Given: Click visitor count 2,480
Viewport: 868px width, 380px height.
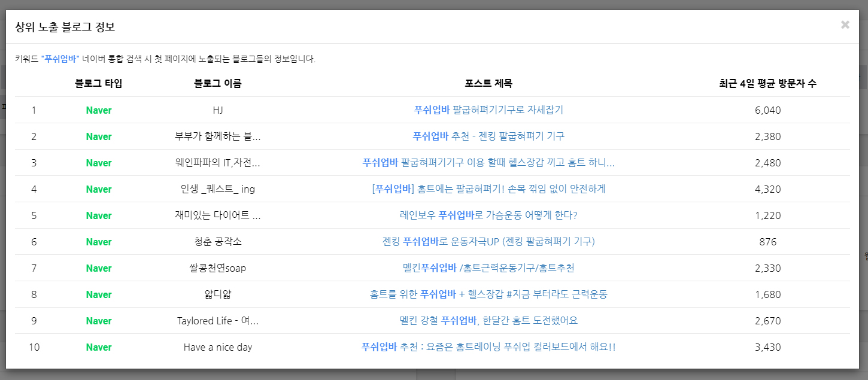Looking at the screenshot, I should click(x=768, y=163).
